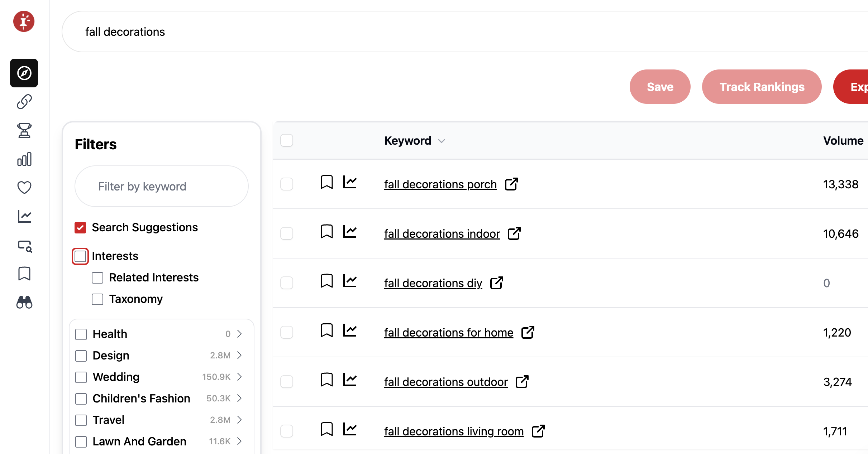This screenshot has height=454, width=868.
Task: Open the bar chart icon in sidebar
Action: (24, 159)
